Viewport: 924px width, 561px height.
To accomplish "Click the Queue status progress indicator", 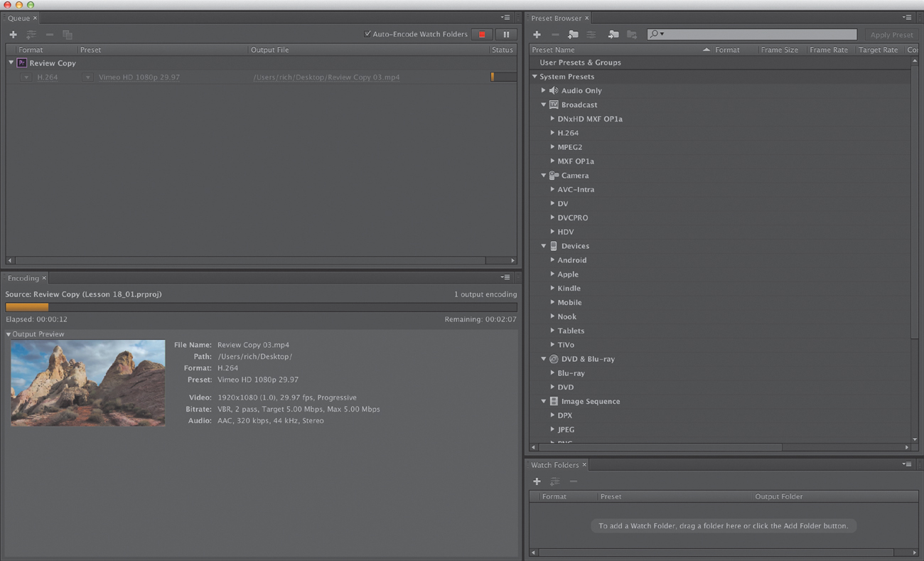I will tap(503, 77).
